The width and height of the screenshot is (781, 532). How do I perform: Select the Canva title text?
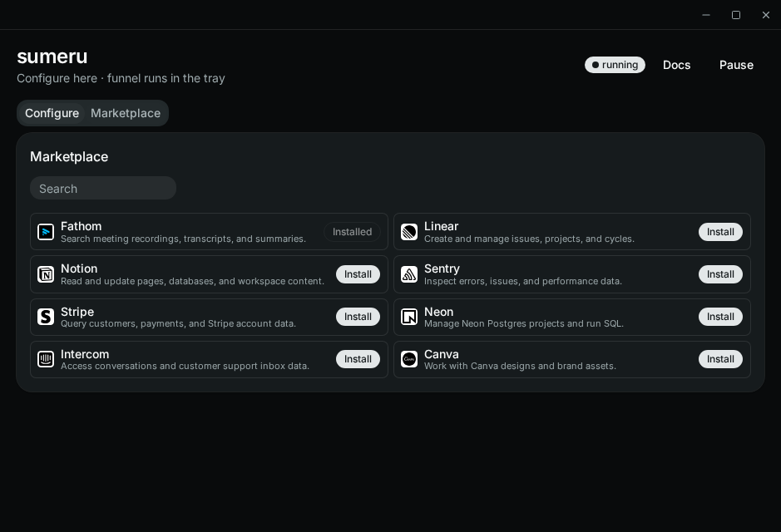coord(442,354)
